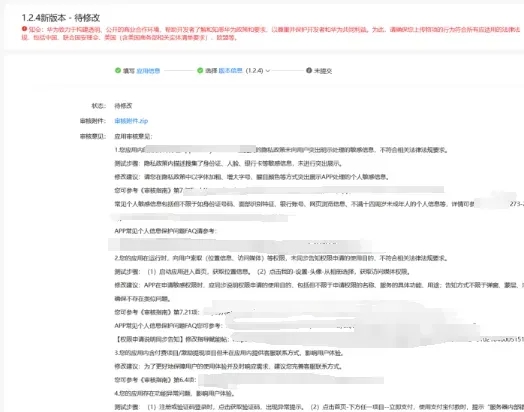
Task: Click APP常见个人信息保护问题FAQ请参考 line
Action: (x=165, y=231)
